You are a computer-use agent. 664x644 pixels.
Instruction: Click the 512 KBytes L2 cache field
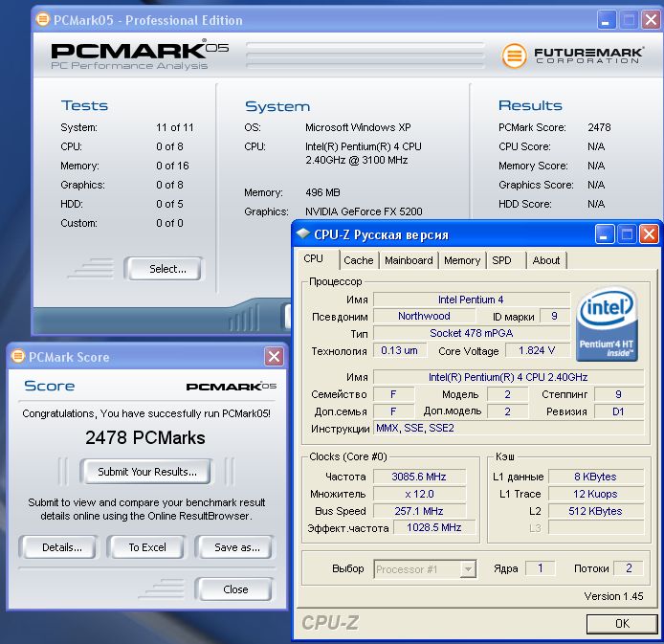click(596, 511)
